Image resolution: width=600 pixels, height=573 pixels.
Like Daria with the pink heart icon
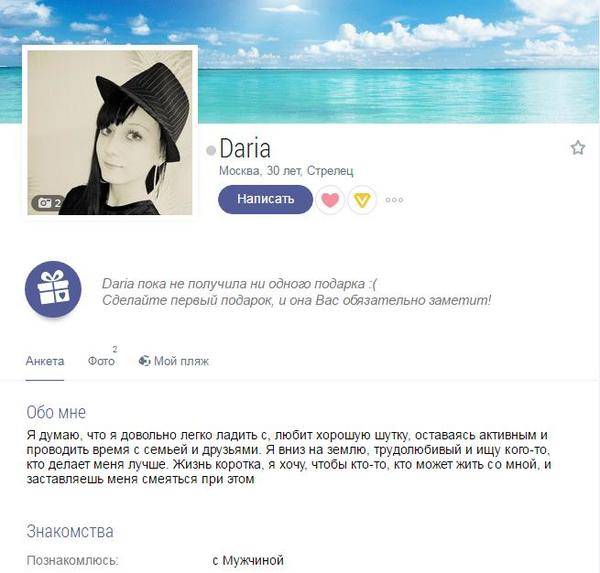(330, 199)
